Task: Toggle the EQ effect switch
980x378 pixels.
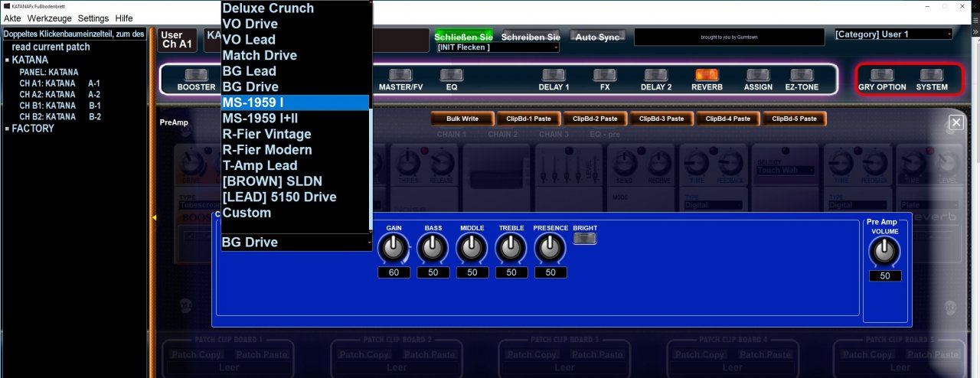Action: click(452, 74)
